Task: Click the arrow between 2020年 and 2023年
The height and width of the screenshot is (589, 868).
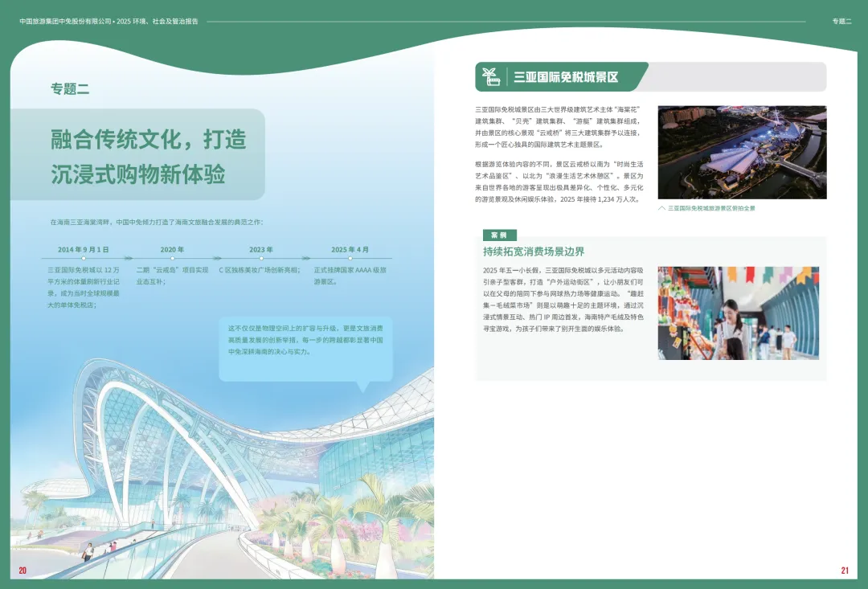Action: point(218,259)
